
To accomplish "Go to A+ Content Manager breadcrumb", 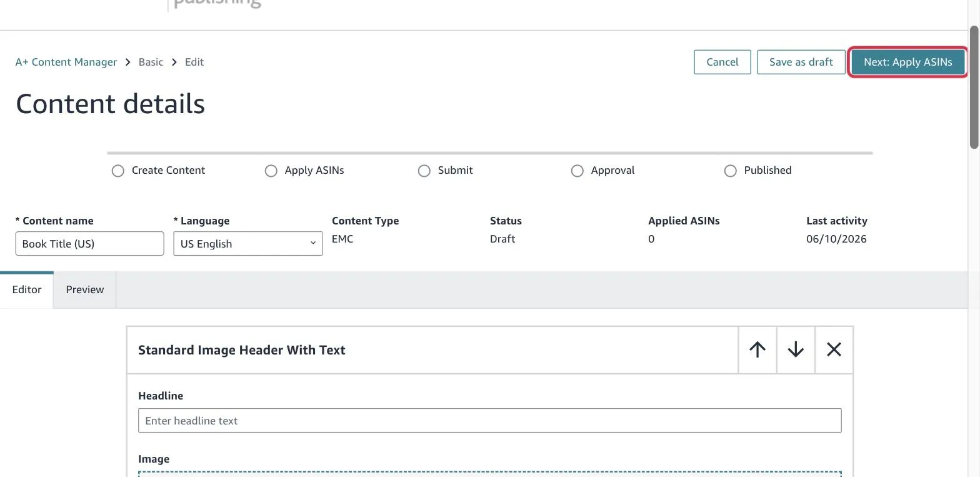I will pos(66,62).
